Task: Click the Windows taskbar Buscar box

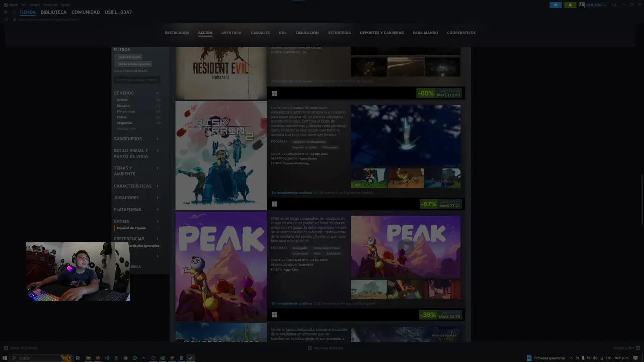Action: tap(43, 358)
